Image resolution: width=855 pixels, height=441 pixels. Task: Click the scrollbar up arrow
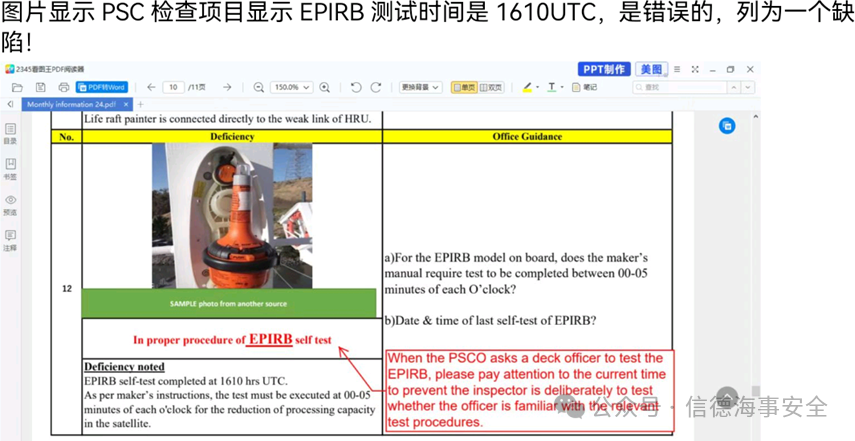click(x=756, y=117)
